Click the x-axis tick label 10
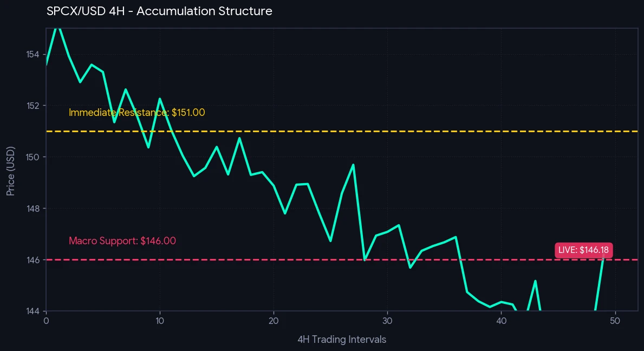The width and height of the screenshot is (644, 351). [160, 321]
